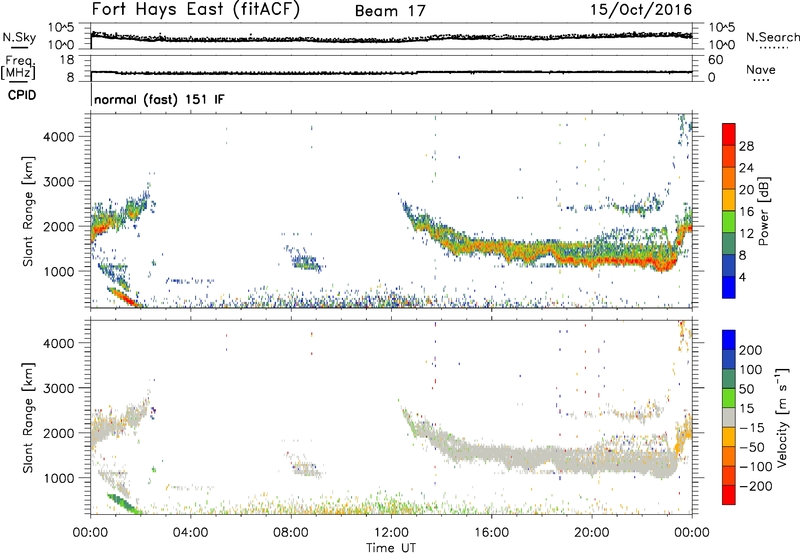The width and height of the screenshot is (800, 554).
Task: Select the "Beam 17" label
Action: click(x=390, y=11)
